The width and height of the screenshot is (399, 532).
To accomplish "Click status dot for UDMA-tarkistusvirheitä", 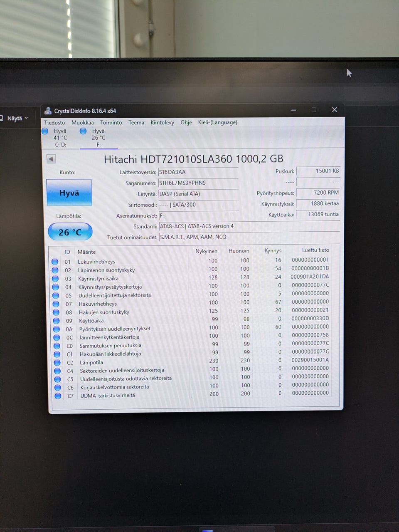I will pos(58,396).
